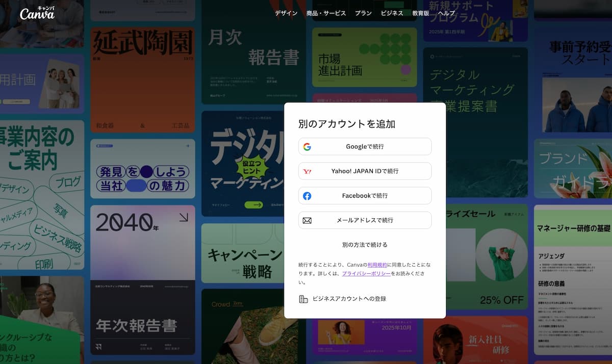Open the 事業内容のご案内 template
This screenshot has width=612, height=364.
[42, 195]
